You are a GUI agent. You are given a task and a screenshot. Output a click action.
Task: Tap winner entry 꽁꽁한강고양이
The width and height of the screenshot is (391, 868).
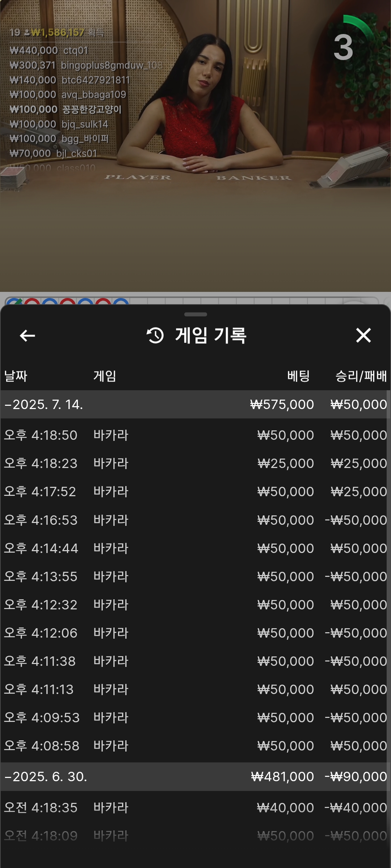(x=66, y=109)
